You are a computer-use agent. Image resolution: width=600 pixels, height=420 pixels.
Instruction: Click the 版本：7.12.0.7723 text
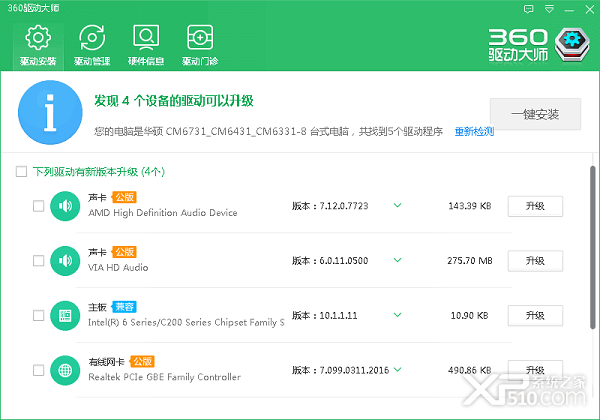[330, 206]
